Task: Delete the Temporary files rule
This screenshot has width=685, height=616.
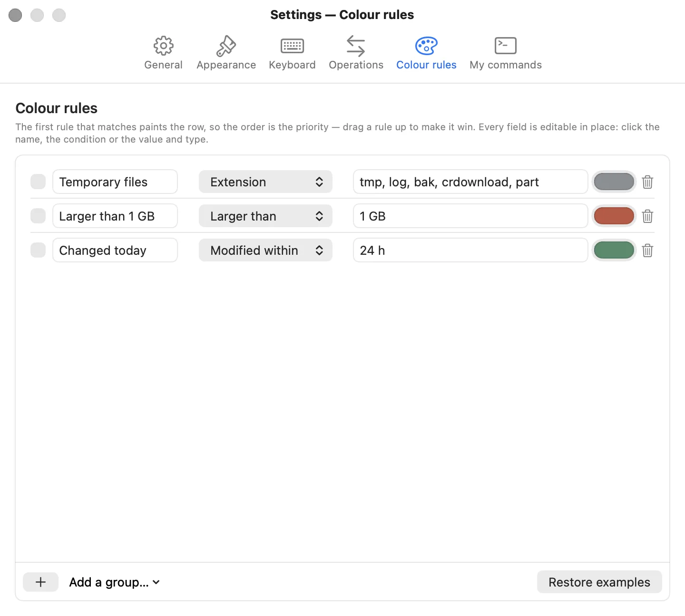Action: click(647, 182)
